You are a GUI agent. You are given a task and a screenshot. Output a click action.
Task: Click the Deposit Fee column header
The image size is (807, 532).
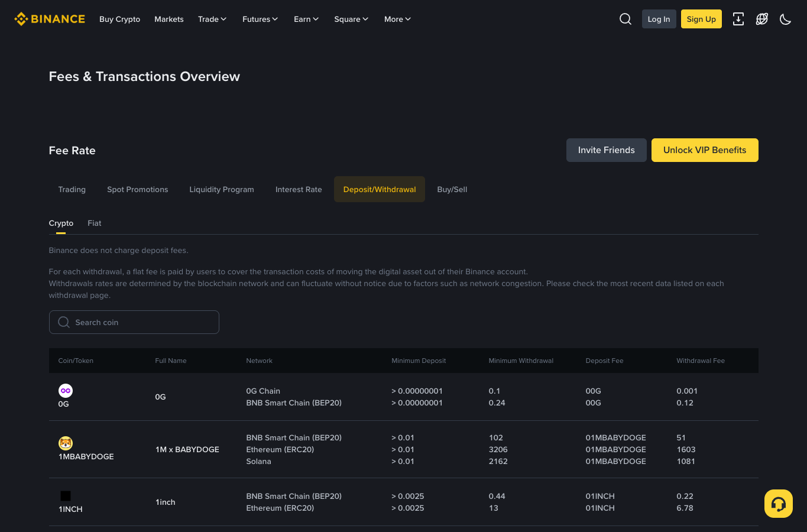(x=604, y=361)
